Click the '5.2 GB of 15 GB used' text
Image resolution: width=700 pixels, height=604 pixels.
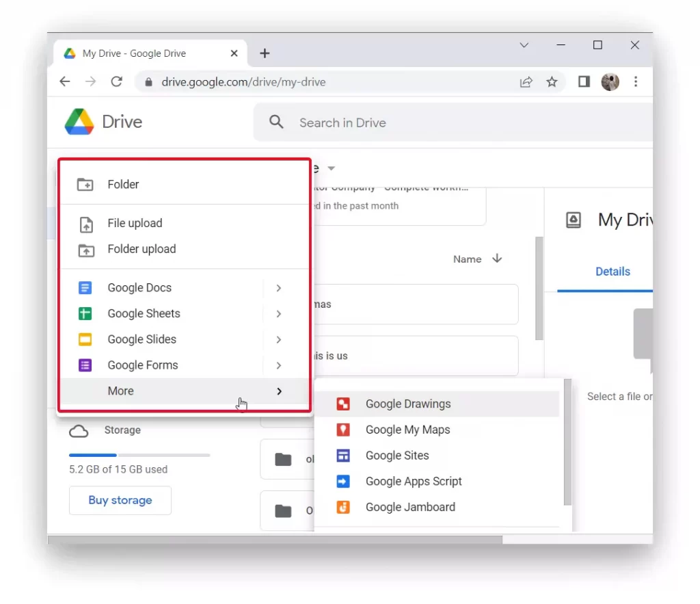click(x=118, y=469)
